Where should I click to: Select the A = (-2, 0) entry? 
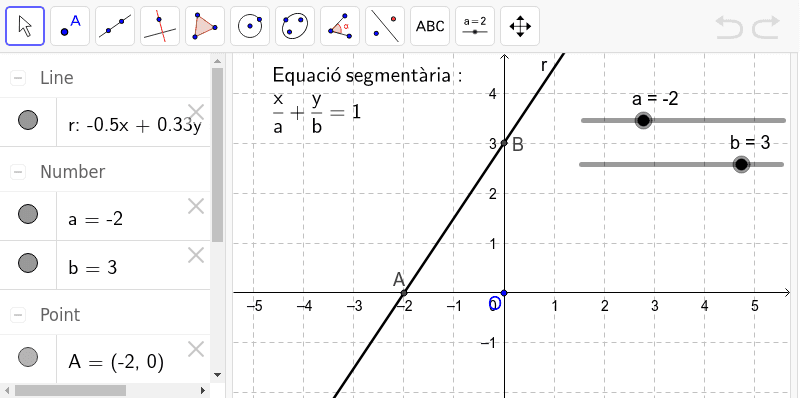click(x=116, y=362)
